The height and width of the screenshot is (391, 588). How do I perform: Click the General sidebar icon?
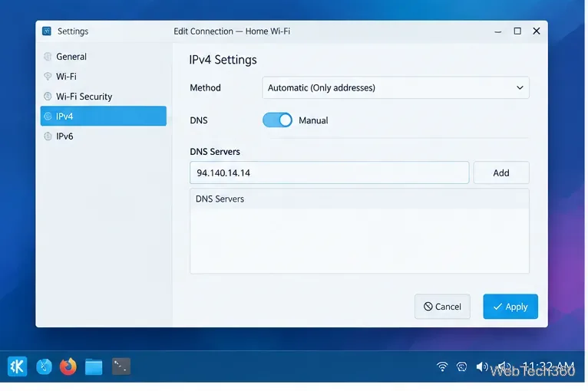pos(48,57)
